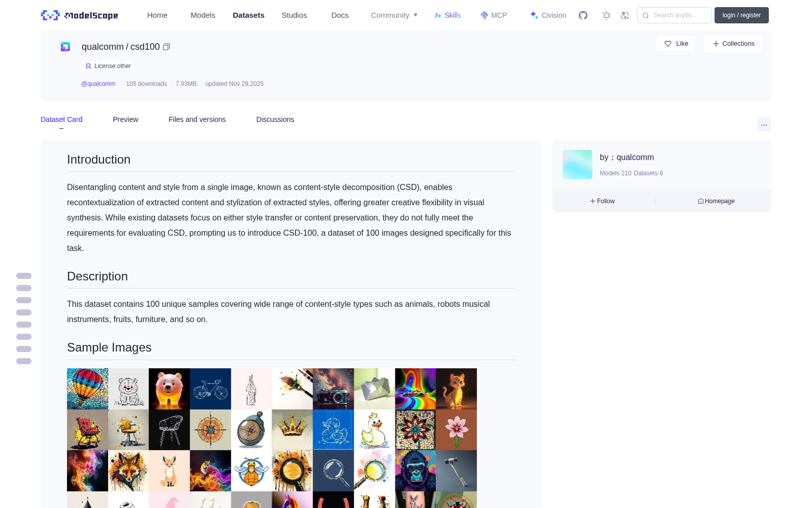
Task: Copy dataset name csd100 icon
Action: [x=166, y=47]
